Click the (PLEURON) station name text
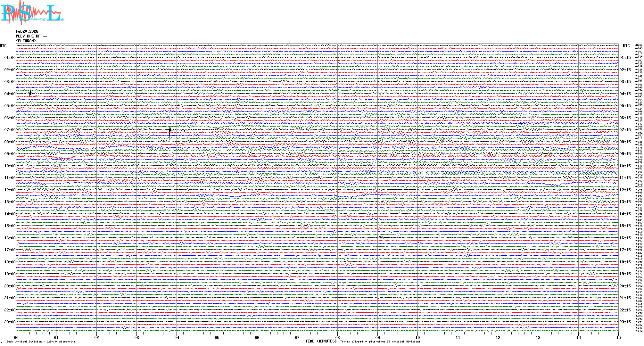The image size is (644, 346). (26, 41)
